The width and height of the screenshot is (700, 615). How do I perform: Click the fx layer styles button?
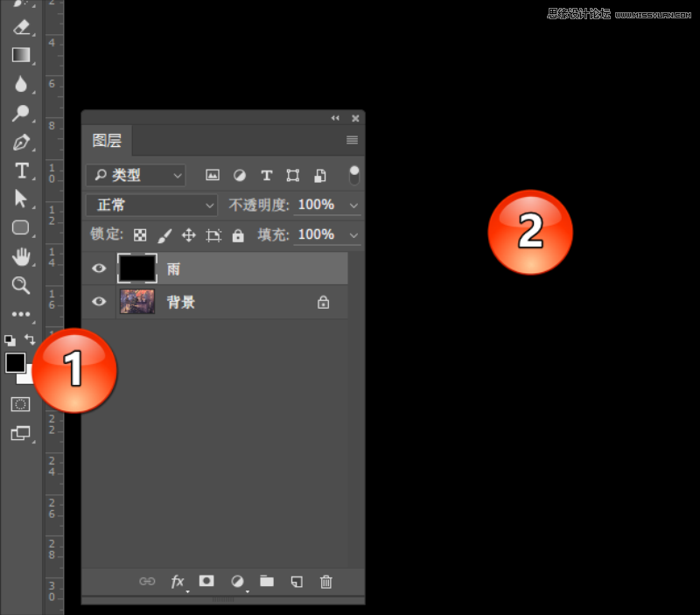(178, 581)
